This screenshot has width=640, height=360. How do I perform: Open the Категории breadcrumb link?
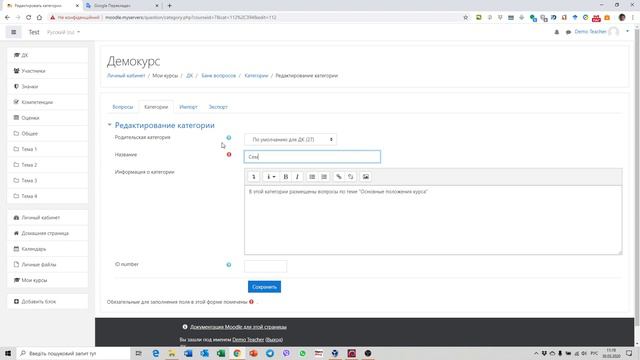[256, 76]
